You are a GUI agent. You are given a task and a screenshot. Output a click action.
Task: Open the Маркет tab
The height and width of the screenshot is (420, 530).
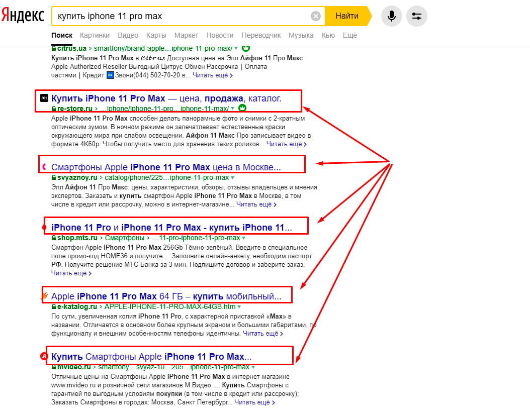186,35
